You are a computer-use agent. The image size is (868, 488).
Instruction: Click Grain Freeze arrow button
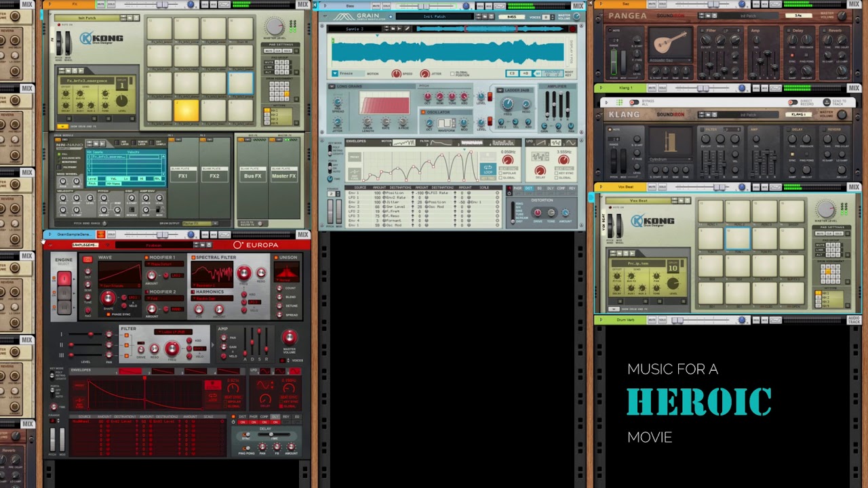tap(335, 73)
